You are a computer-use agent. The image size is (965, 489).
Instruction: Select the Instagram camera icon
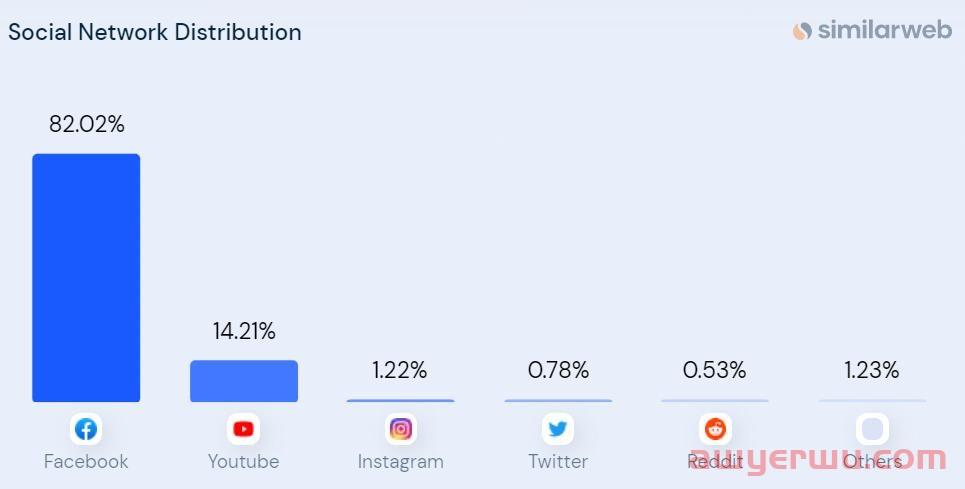click(x=401, y=429)
